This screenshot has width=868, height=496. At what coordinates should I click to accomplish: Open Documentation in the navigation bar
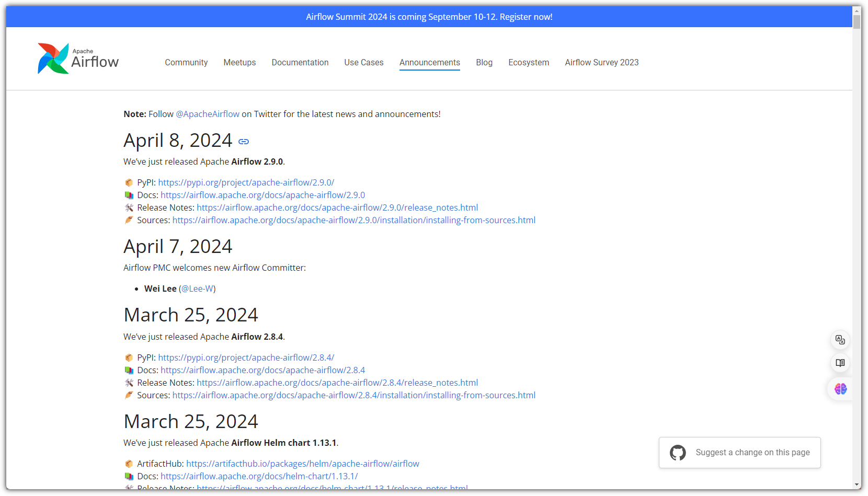(300, 62)
